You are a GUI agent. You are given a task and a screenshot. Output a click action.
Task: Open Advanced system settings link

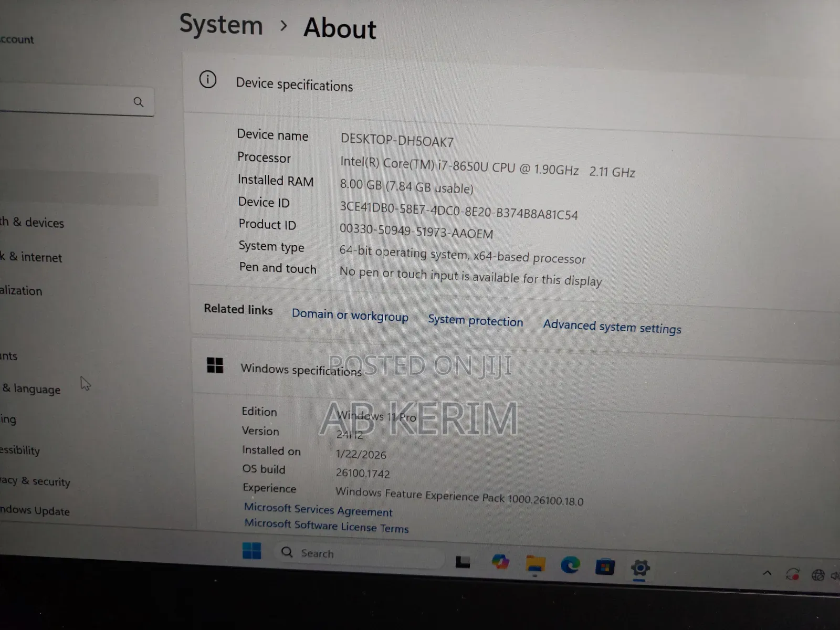pos(612,327)
